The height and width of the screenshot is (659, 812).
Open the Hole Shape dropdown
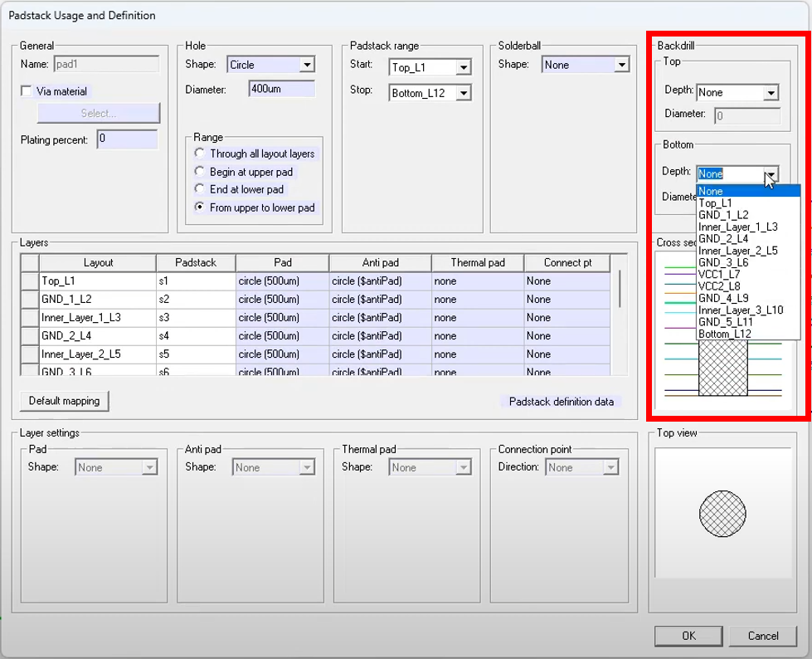[306, 64]
